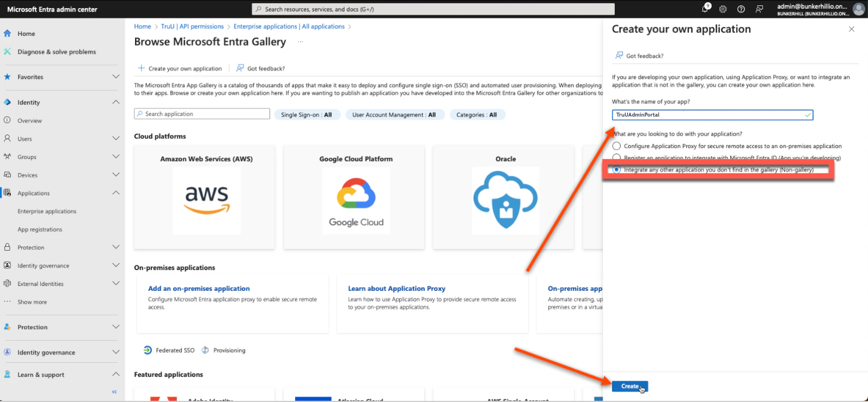Click the Groups people icon

coord(7,156)
